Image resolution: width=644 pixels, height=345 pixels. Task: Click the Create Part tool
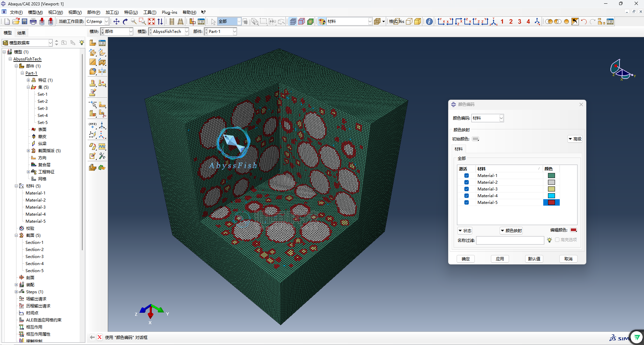(x=93, y=43)
